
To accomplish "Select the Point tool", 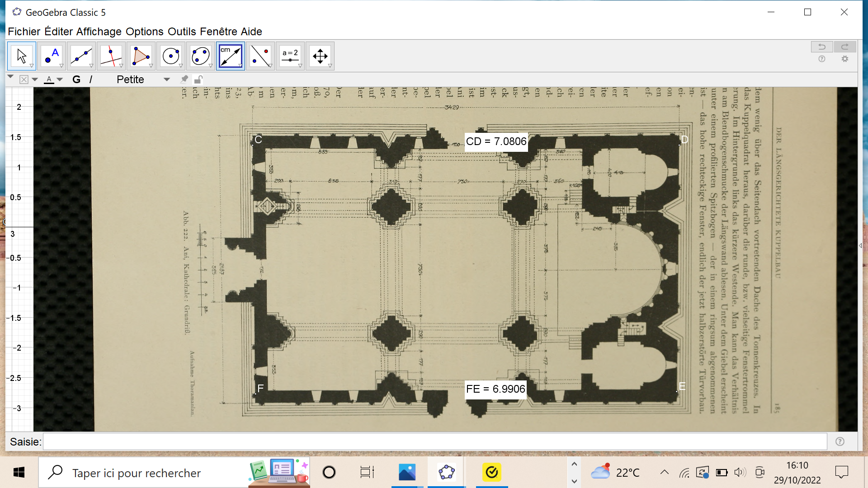I will 51,56.
